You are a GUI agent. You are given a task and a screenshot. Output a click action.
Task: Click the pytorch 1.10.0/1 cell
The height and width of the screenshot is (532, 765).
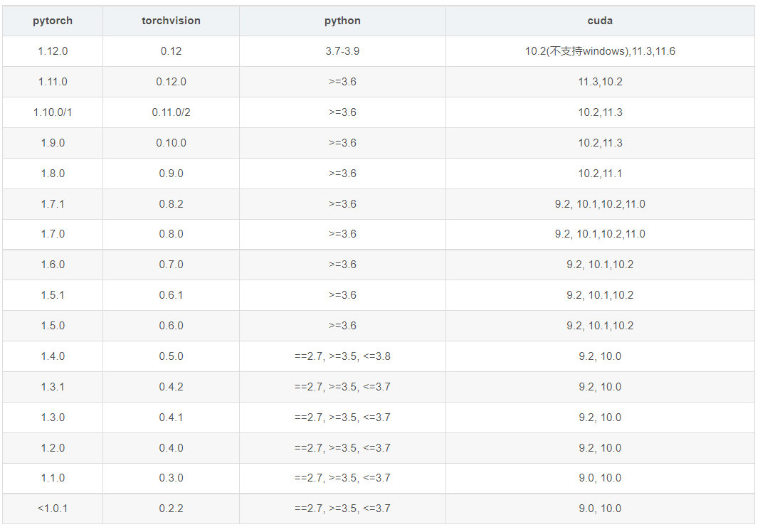[53, 112]
